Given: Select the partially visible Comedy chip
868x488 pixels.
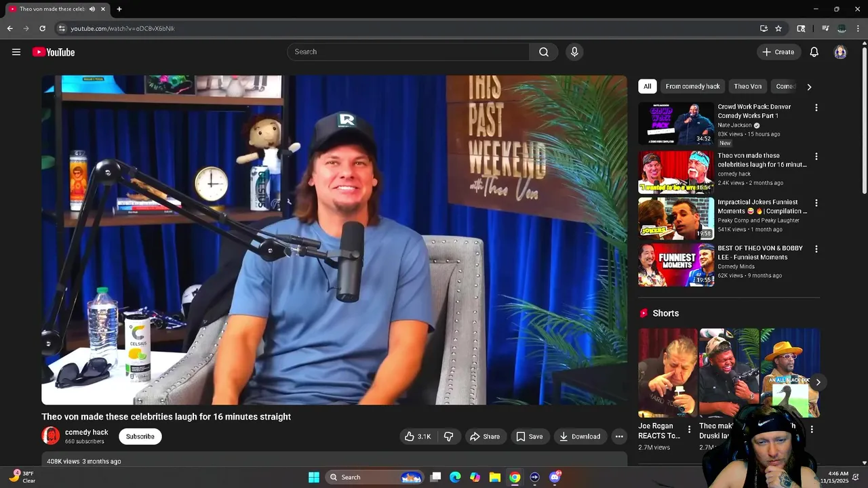Looking at the screenshot, I should (785, 86).
